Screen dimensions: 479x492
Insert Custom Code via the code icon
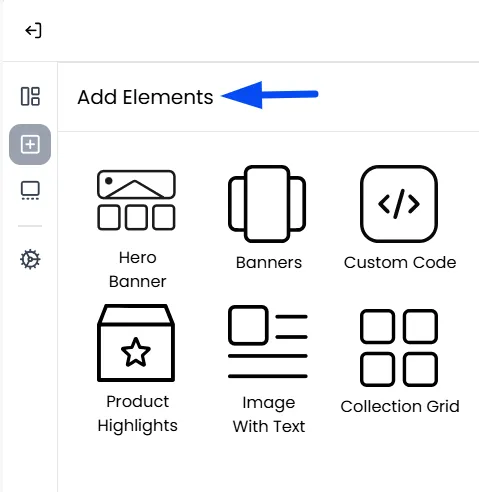tap(399, 204)
